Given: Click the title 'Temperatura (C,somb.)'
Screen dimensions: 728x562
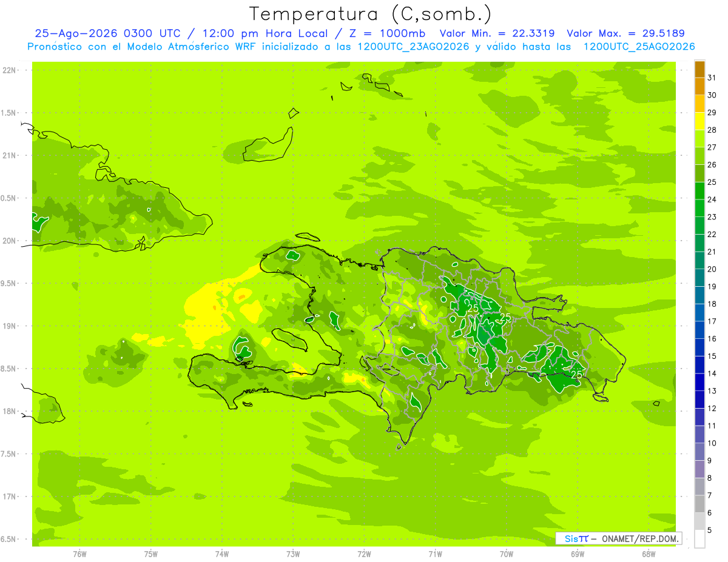Looking at the screenshot, I should point(371,14).
